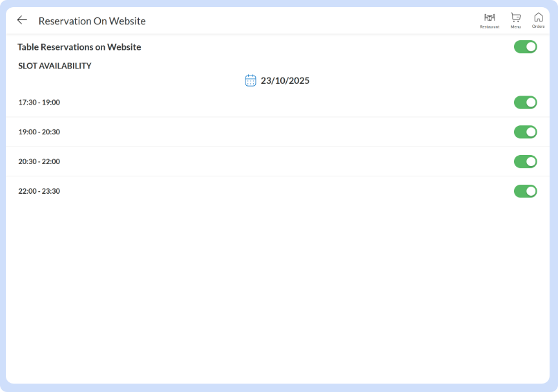Open the Restaurant tables icon
Screen dimensions: 558x392
pyautogui.click(x=490, y=17)
